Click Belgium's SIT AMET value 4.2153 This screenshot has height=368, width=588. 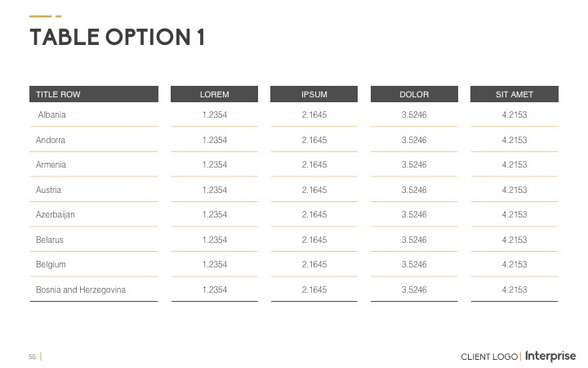514,265
